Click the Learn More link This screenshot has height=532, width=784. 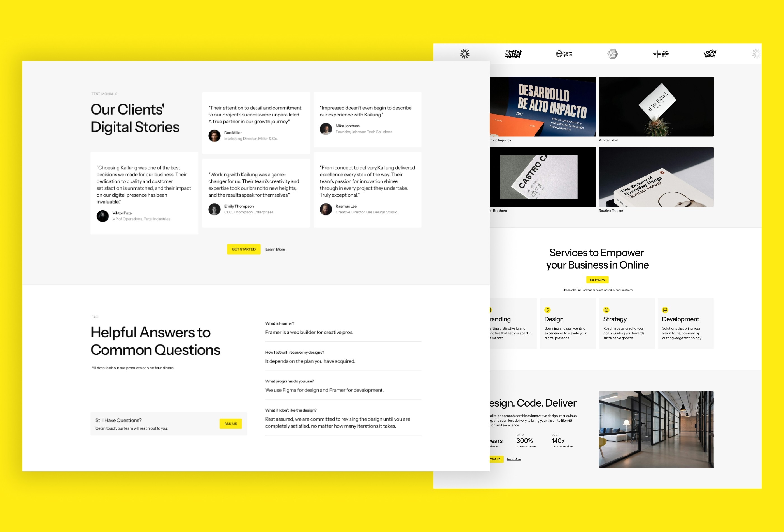pos(275,249)
